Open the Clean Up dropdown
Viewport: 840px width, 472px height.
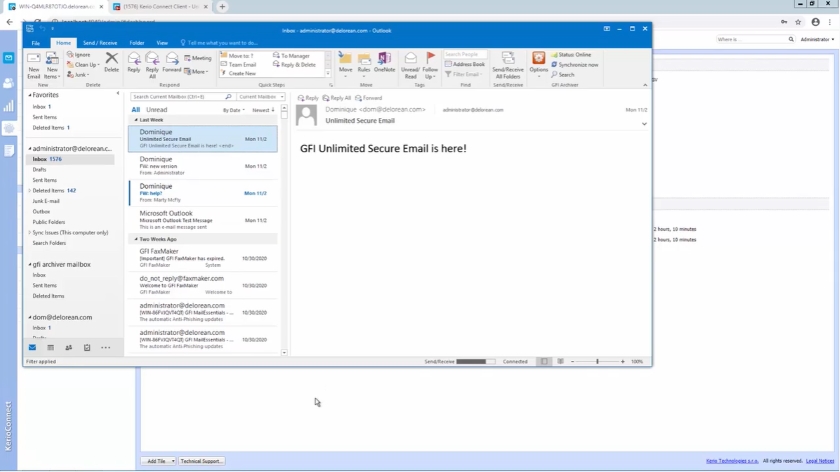84,65
